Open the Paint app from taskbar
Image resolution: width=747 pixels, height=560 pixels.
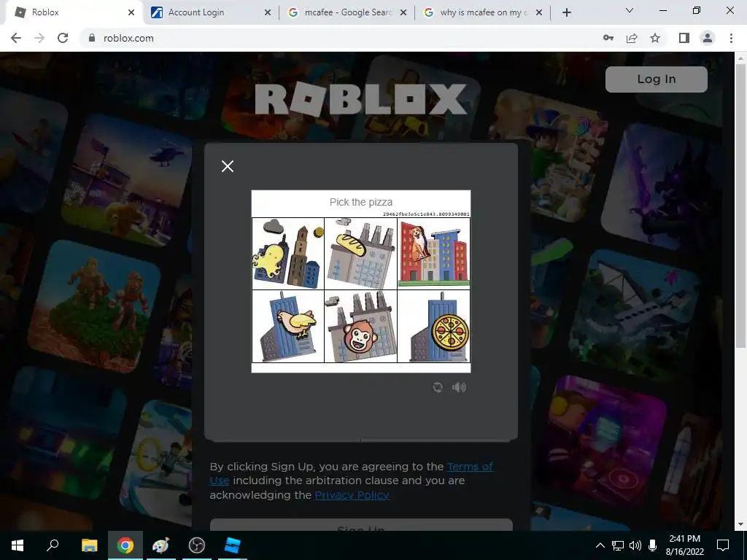point(160,545)
